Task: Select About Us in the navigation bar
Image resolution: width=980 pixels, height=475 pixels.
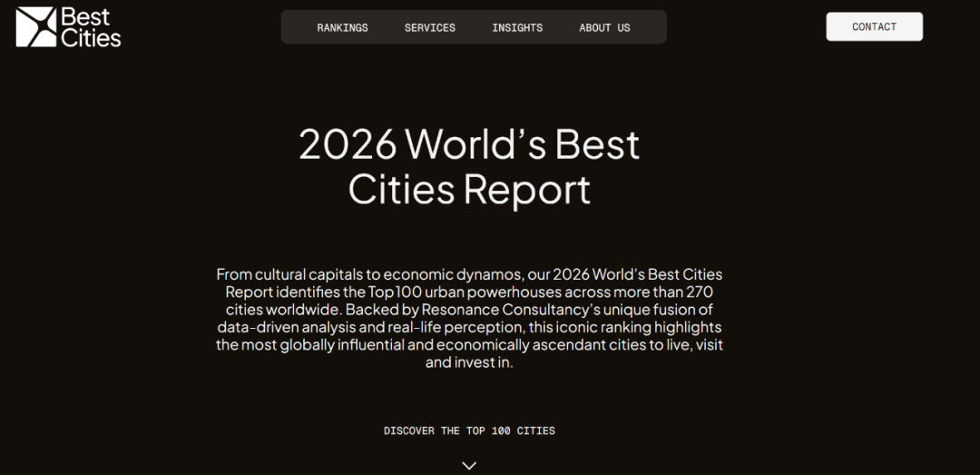Action: point(604,27)
